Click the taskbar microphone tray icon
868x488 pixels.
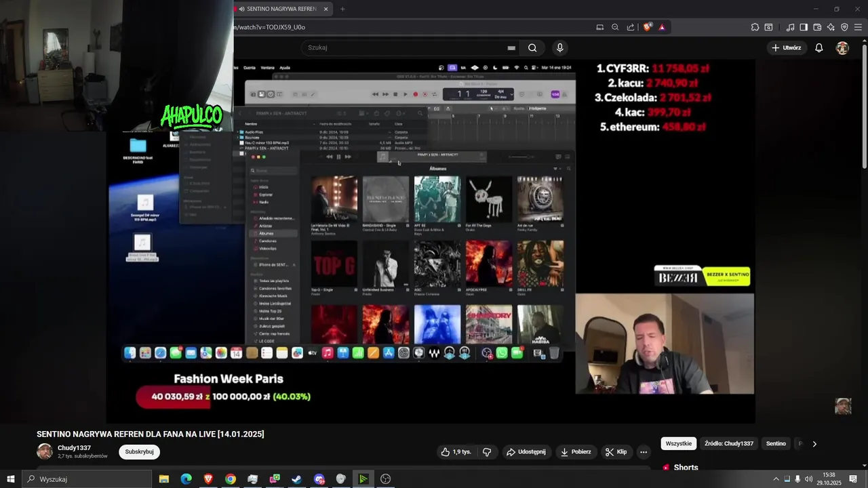pyautogui.click(x=797, y=479)
